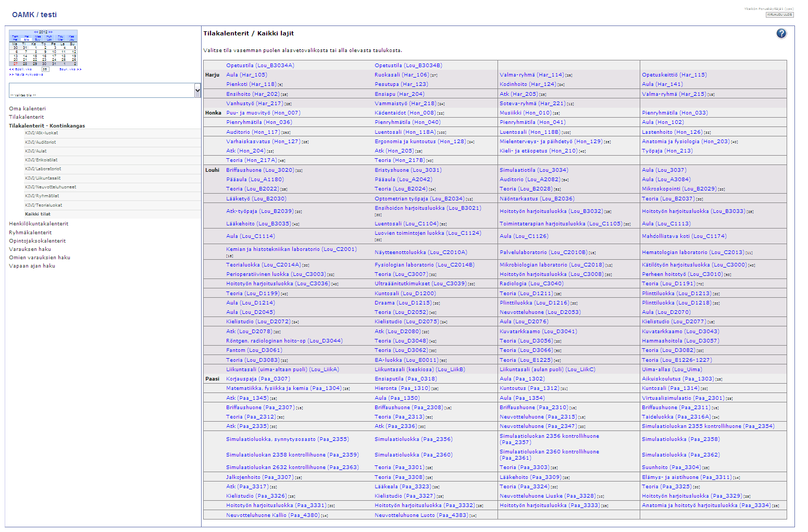Open Tilakalenterit menu item
Viewport: 808px width, 532px height.
[x=26, y=117]
